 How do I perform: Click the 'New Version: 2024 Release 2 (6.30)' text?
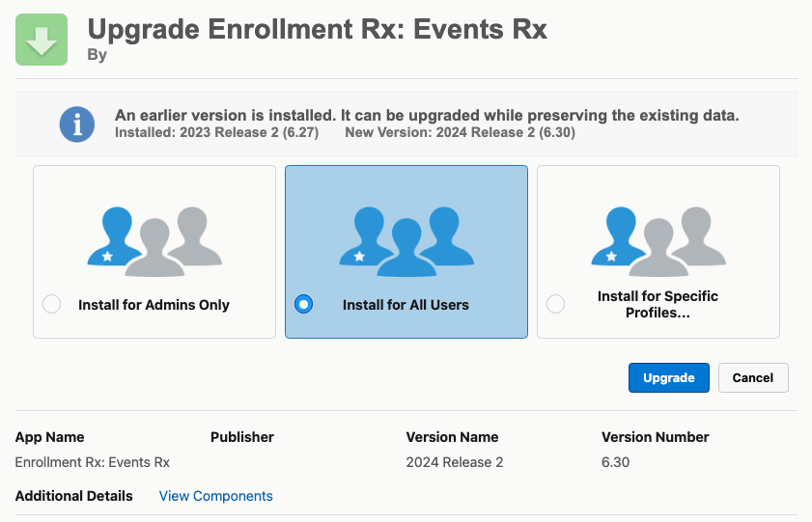(x=460, y=133)
